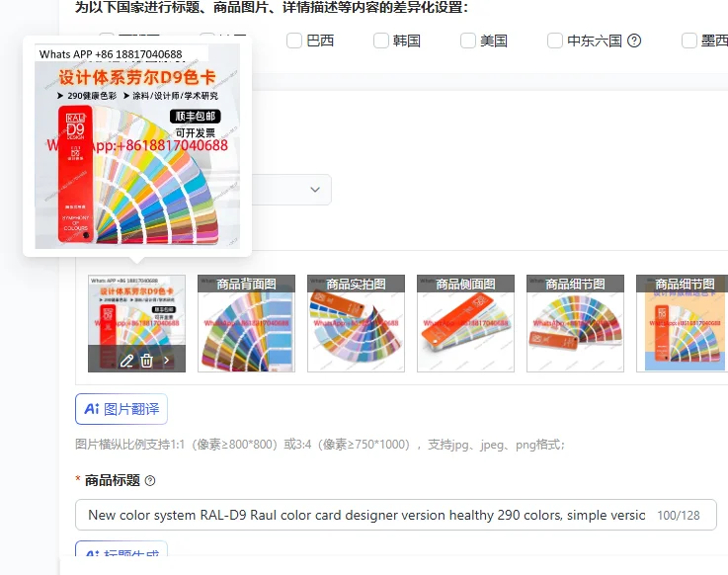Viewport: 728px width, 575px height.
Task: Click the 为以下国家进行标题 heading text
Action: click(x=272, y=7)
